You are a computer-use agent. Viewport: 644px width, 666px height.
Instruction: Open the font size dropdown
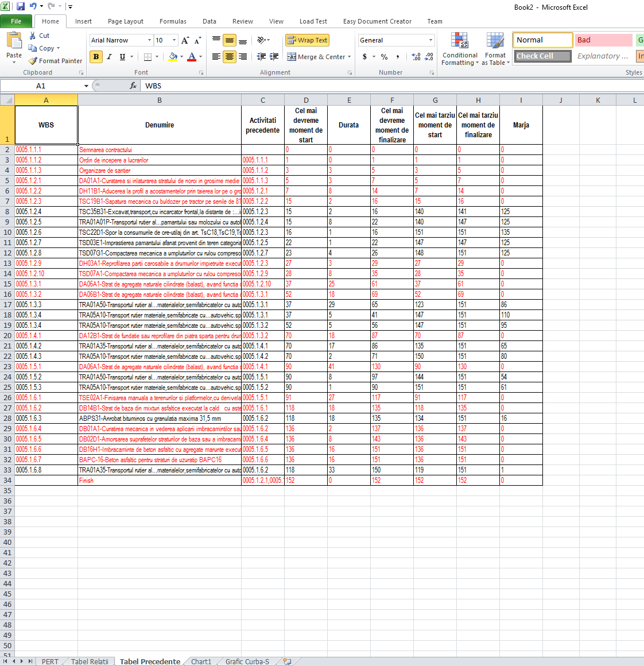(x=174, y=40)
